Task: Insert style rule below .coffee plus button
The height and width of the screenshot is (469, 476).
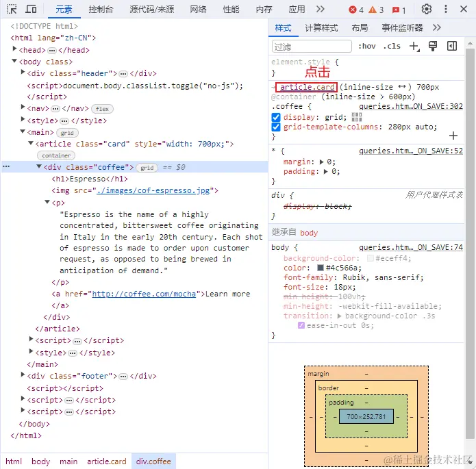Action: coord(453,136)
